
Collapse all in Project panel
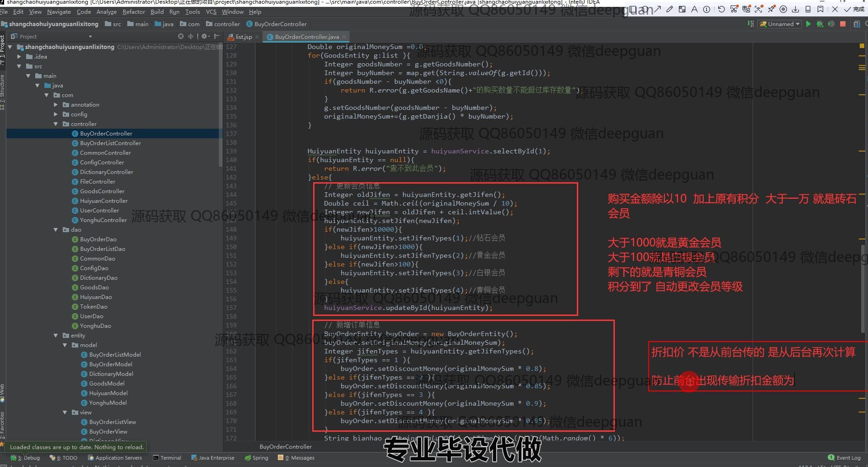191,36
